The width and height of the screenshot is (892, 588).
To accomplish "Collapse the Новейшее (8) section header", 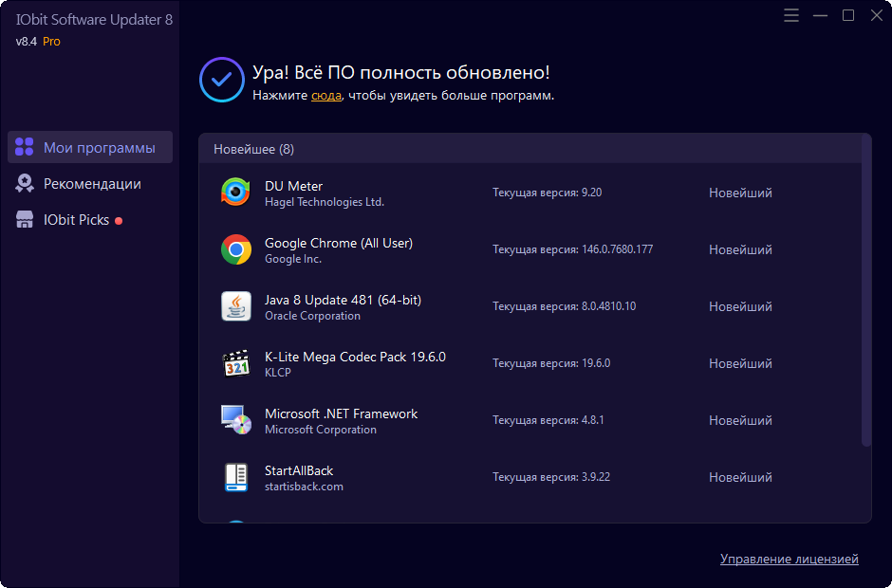I will (x=253, y=149).
